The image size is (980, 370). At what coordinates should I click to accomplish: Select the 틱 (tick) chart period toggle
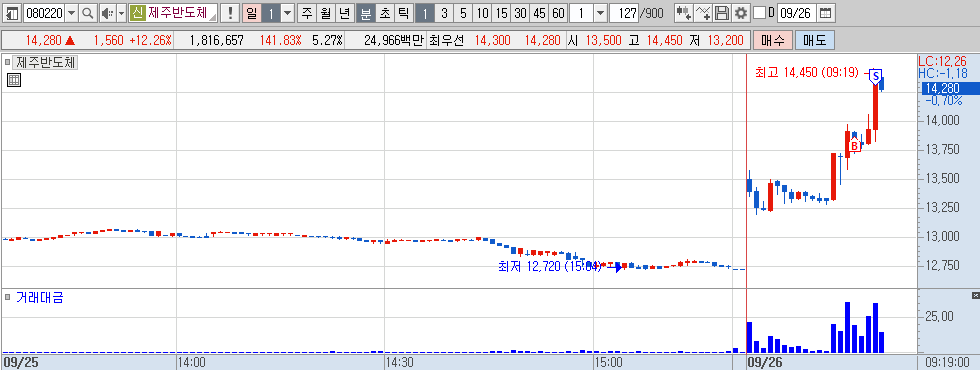(x=404, y=12)
